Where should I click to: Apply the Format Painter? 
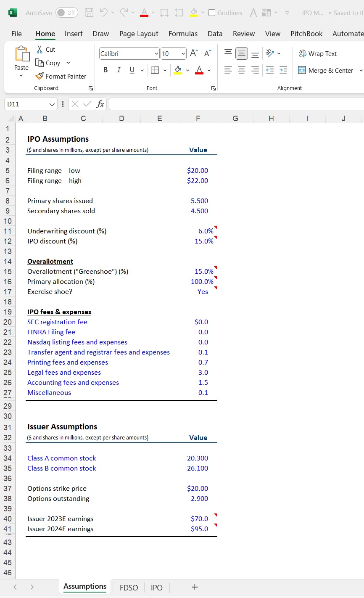click(61, 76)
